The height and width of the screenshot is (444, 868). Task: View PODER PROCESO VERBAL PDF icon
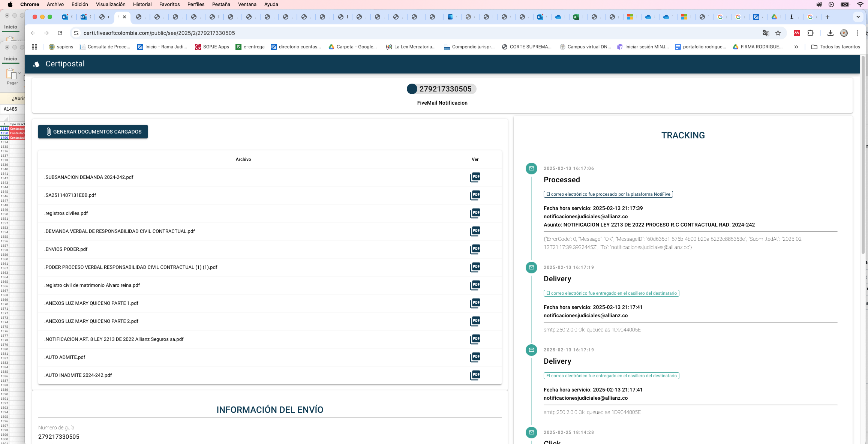pos(475,267)
